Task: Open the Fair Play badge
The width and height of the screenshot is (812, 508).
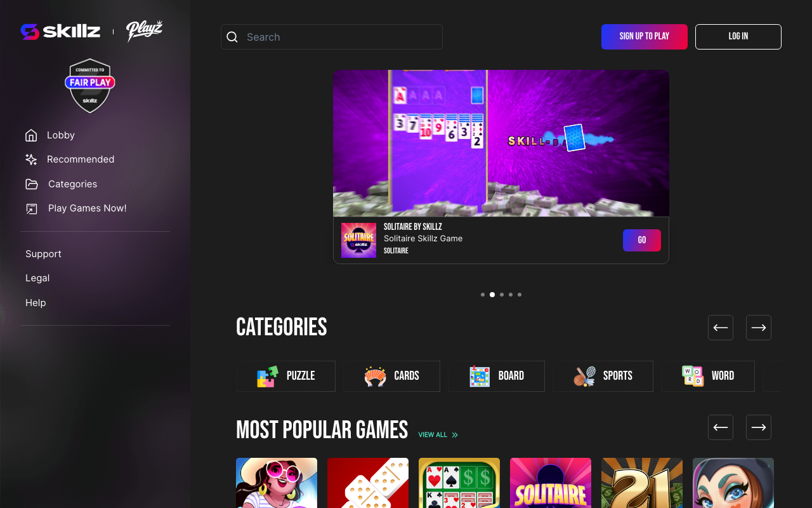Action: click(90, 86)
